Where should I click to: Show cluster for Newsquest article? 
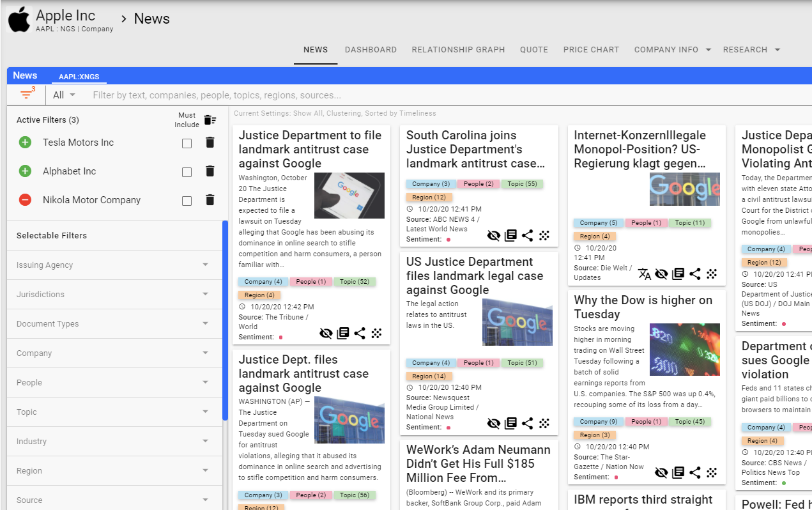[x=544, y=423]
